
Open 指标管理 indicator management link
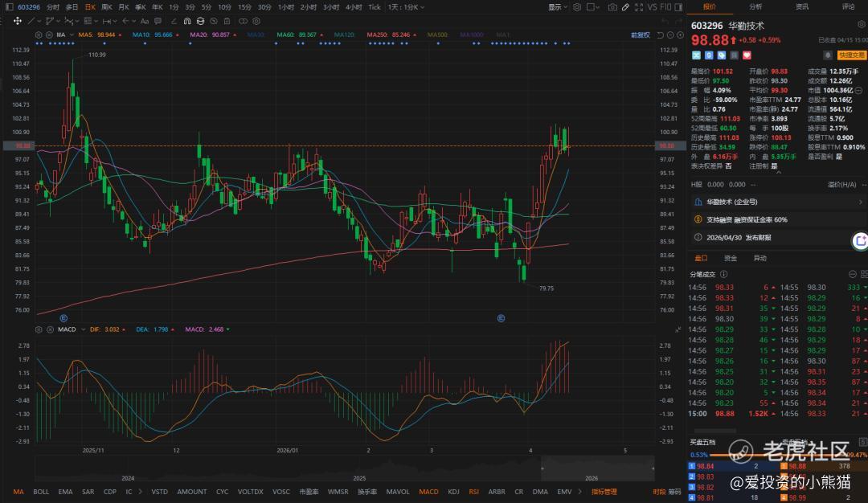(x=604, y=492)
